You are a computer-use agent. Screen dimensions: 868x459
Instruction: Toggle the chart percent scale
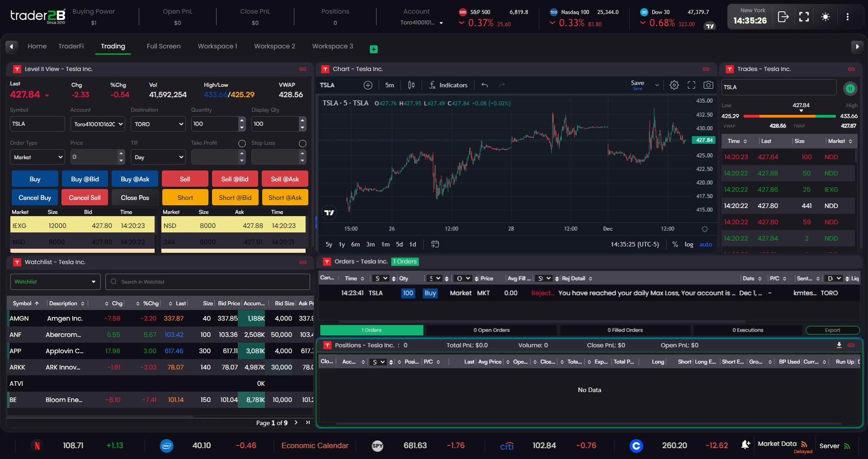pos(675,244)
